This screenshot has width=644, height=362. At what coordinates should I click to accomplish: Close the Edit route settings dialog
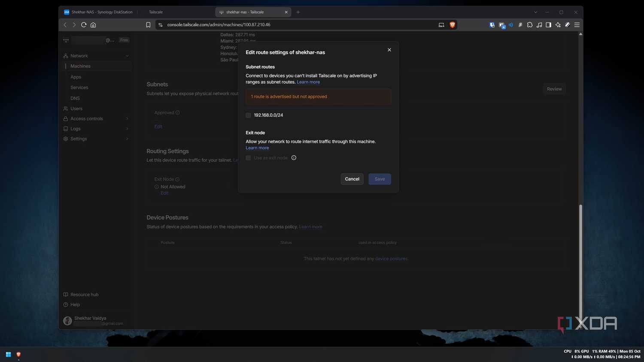coord(389,50)
